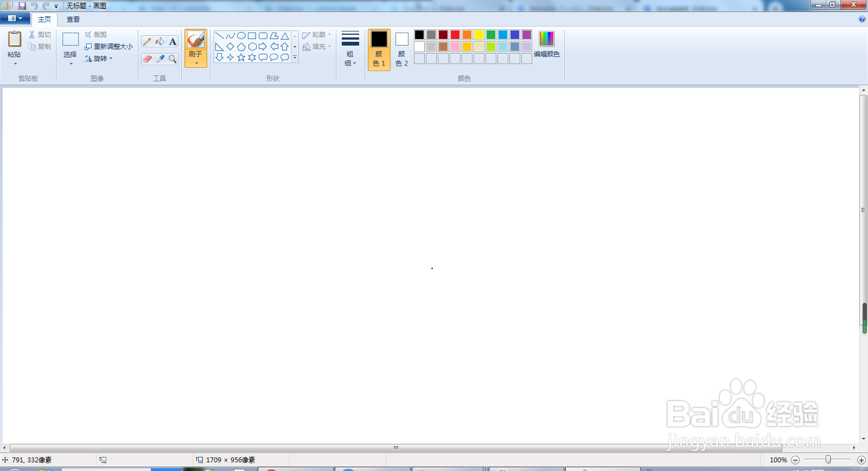Select the Color picker eyedropper
868x471 pixels.
pyautogui.click(x=160, y=59)
